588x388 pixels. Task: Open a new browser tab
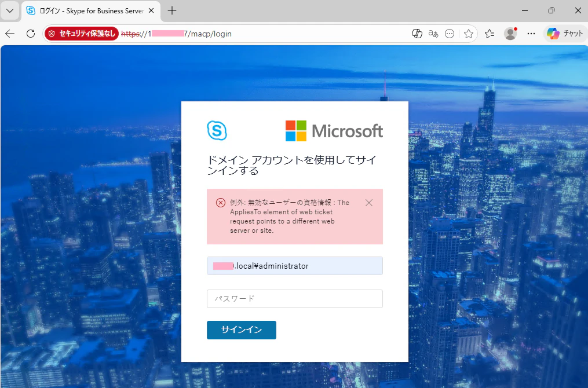coord(171,11)
